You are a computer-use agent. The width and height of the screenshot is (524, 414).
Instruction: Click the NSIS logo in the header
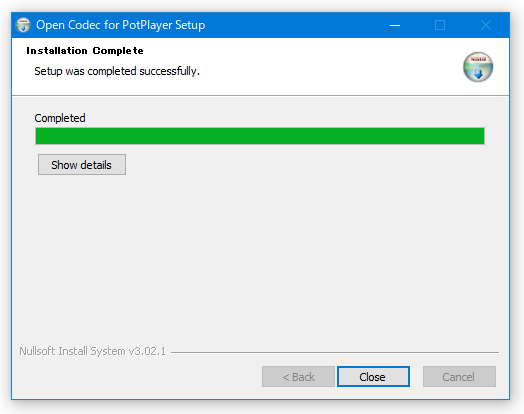478,67
